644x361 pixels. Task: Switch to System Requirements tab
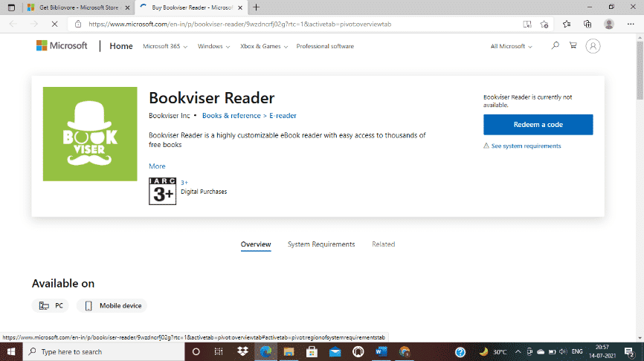[x=321, y=244]
